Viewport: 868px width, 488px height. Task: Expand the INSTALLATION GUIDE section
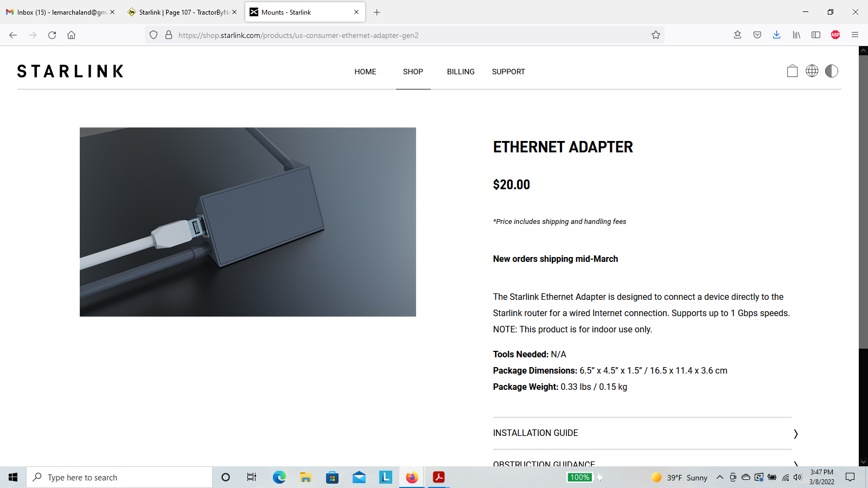pos(642,433)
